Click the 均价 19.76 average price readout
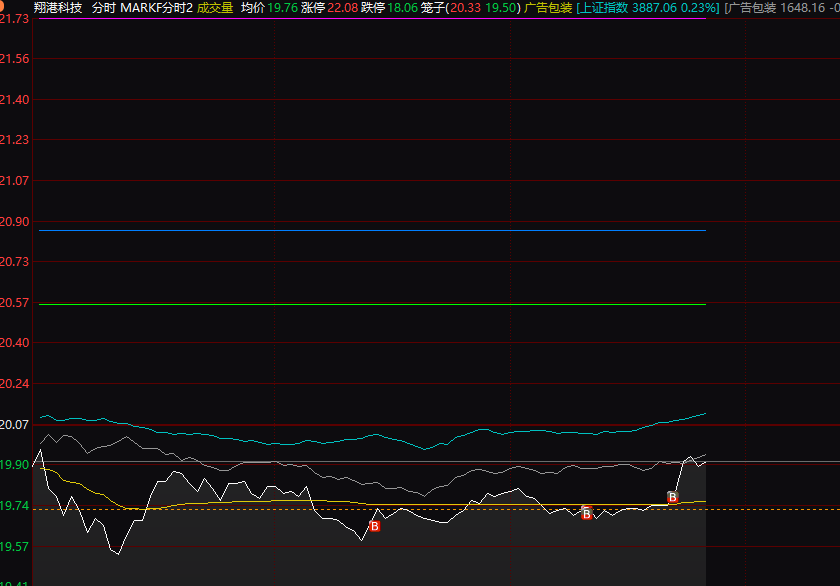This screenshot has width=840, height=586. click(268, 8)
